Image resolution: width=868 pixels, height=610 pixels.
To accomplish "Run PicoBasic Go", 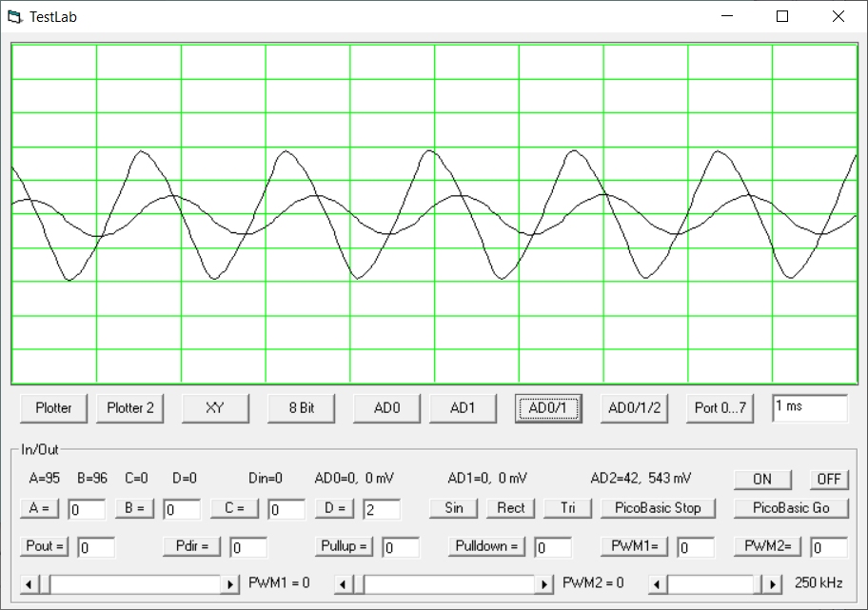I will (790, 508).
